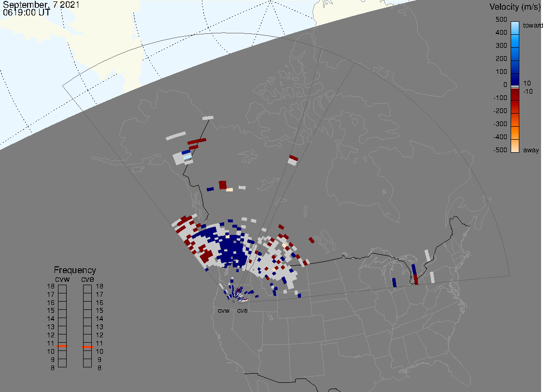Screen dimensions: 543x392
Task: Select the "toward" label beside the color bar
Action: click(532, 25)
